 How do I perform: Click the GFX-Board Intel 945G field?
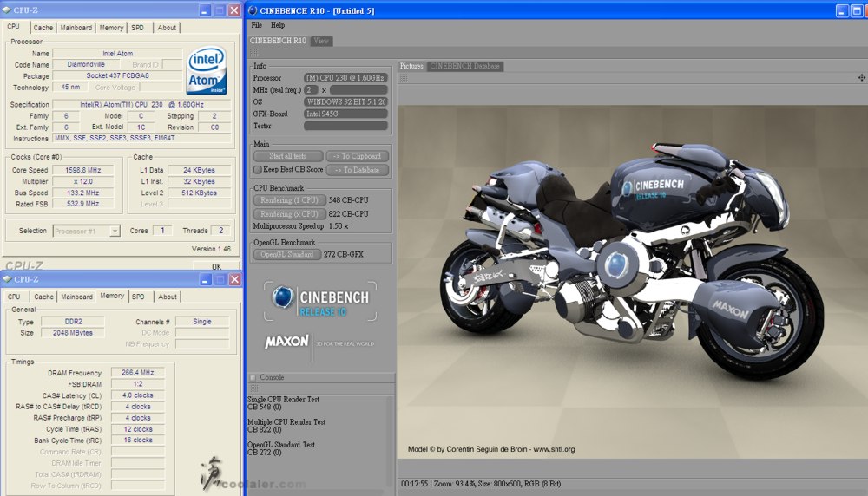click(x=345, y=114)
